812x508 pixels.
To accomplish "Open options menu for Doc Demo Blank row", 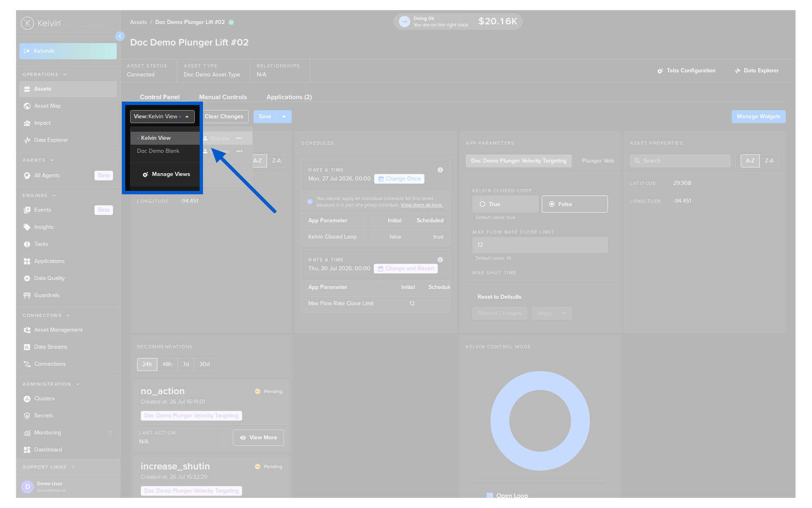I will (239, 151).
